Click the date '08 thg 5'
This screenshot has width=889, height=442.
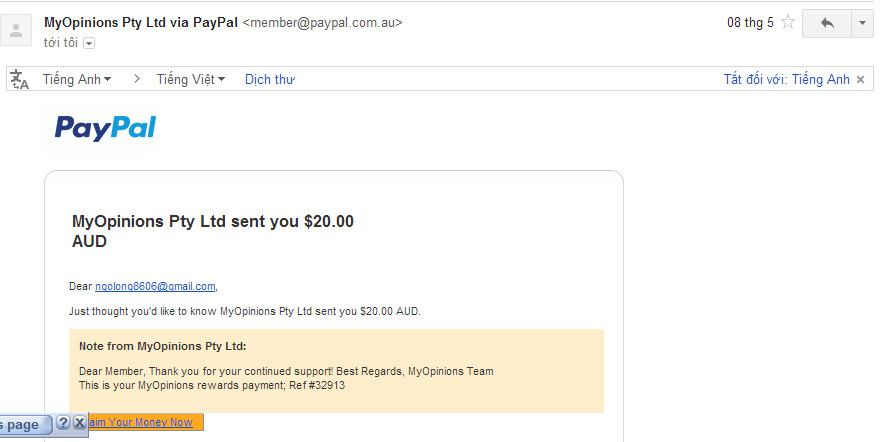coord(750,23)
